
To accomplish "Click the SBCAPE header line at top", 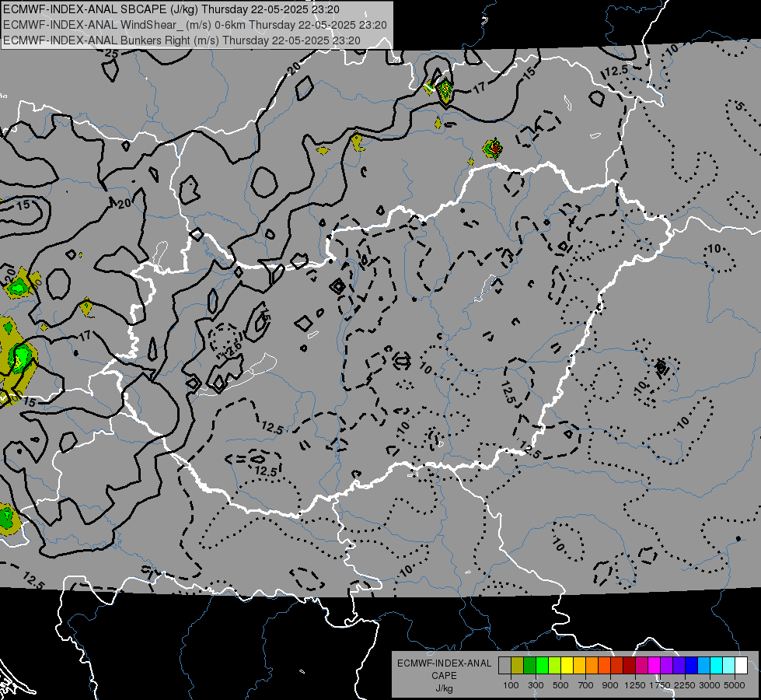I will pos(171,9).
